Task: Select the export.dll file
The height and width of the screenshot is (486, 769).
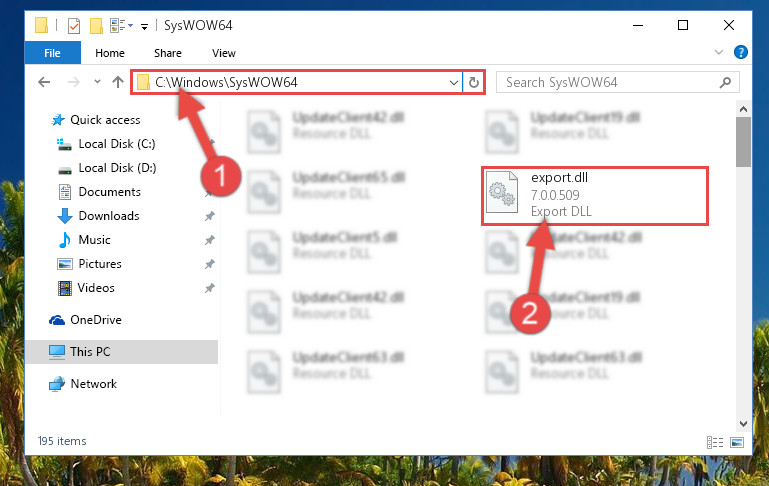Action: [x=595, y=196]
